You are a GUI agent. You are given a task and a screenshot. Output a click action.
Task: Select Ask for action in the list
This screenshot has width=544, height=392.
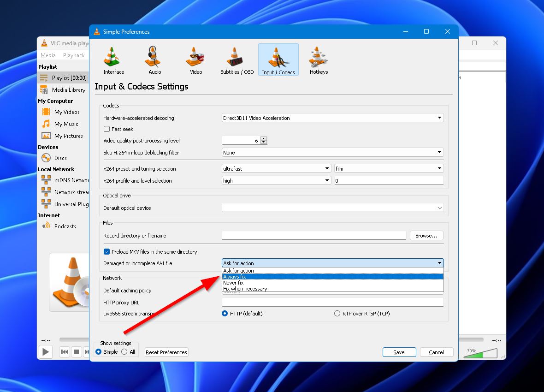click(333, 270)
